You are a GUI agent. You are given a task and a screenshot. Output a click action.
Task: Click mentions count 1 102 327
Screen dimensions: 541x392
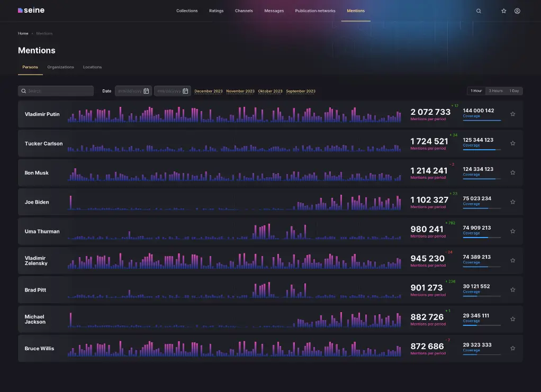(x=429, y=200)
